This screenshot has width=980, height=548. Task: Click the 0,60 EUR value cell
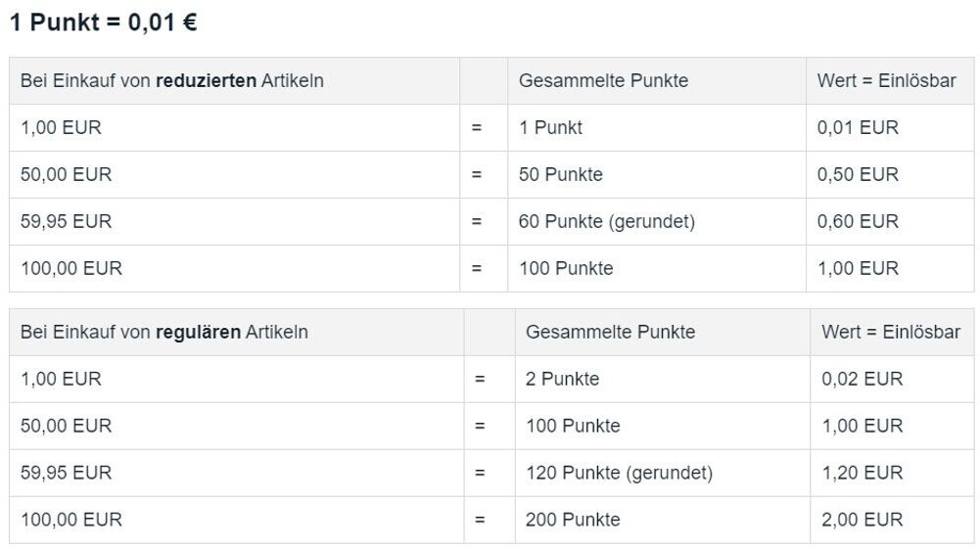[890, 221]
